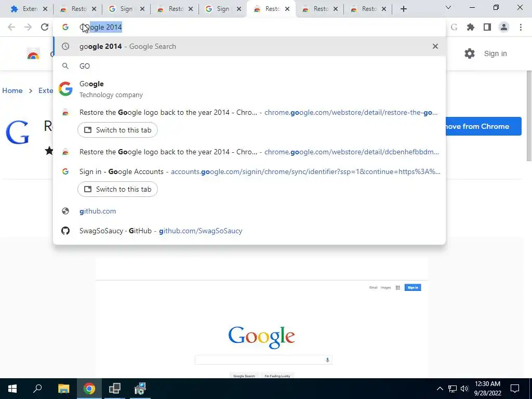
Task: Open the installer icon on taskbar
Action: (140, 389)
